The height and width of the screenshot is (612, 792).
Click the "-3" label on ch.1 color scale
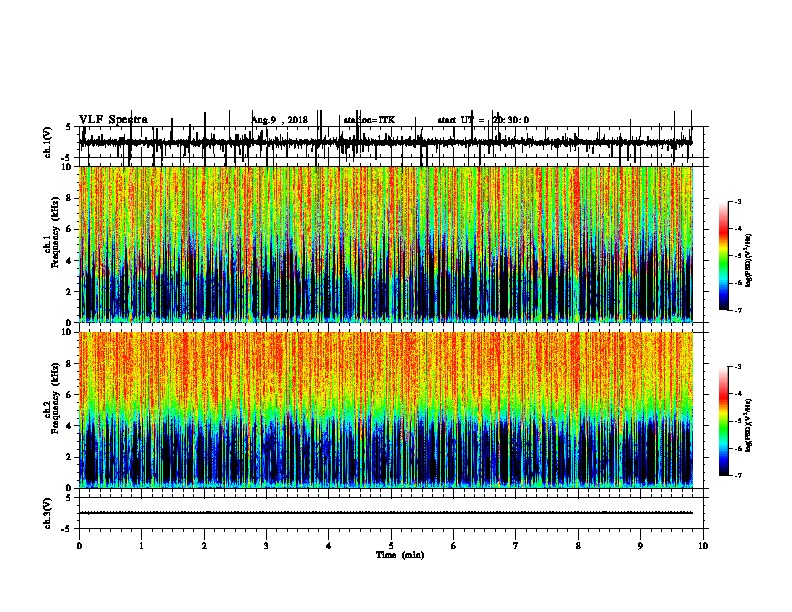738,201
